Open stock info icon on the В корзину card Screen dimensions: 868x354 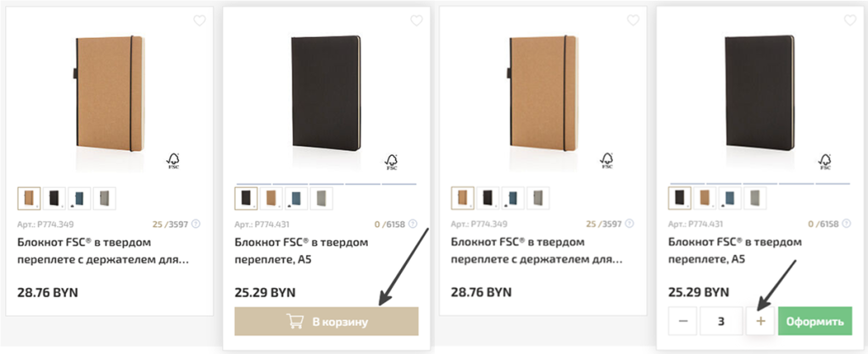click(413, 224)
